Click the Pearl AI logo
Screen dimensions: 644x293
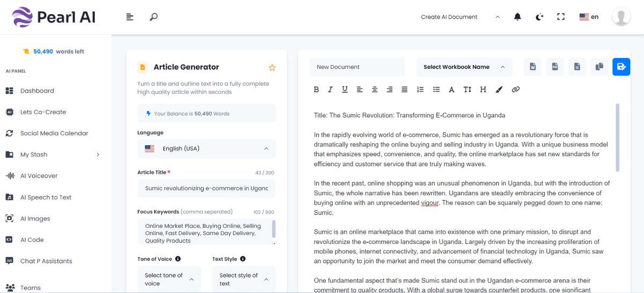pos(54,17)
